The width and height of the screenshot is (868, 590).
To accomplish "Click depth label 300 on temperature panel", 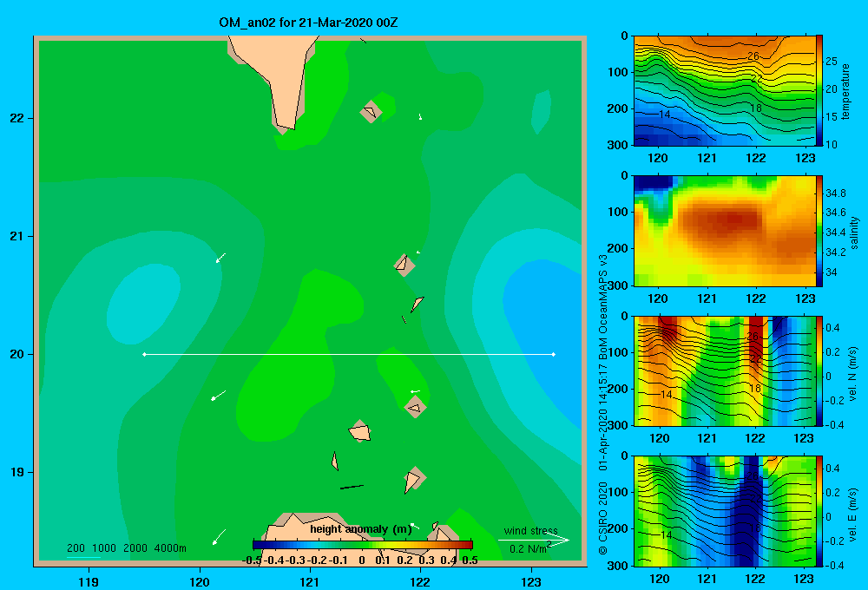I will [618, 144].
